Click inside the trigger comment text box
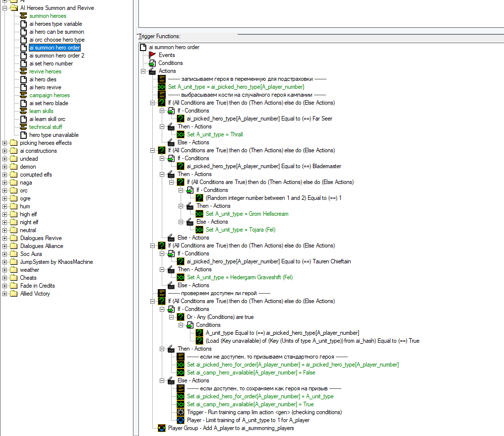This screenshot has width=504, height=436. (x=321, y=13)
